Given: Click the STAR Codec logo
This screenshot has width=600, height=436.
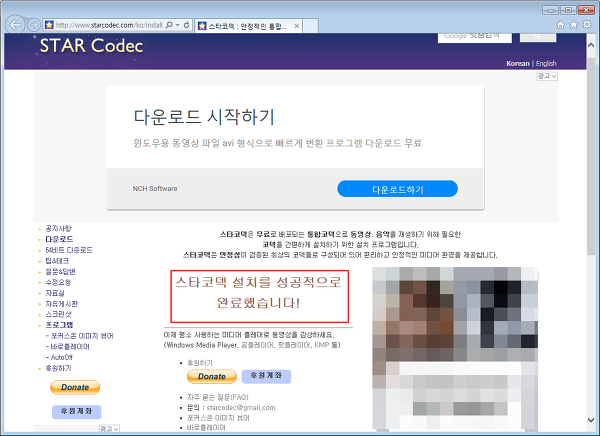Looking at the screenshot, I should point(91,46).
